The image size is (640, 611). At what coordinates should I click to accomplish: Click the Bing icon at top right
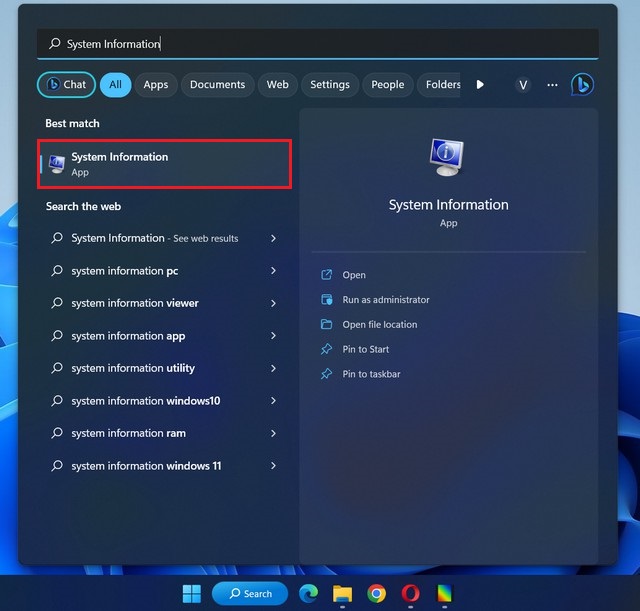click(x=582, y=84)
